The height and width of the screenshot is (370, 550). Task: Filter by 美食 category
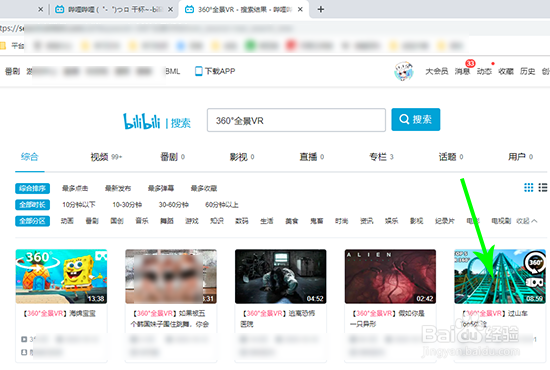(x=291, y=221)
